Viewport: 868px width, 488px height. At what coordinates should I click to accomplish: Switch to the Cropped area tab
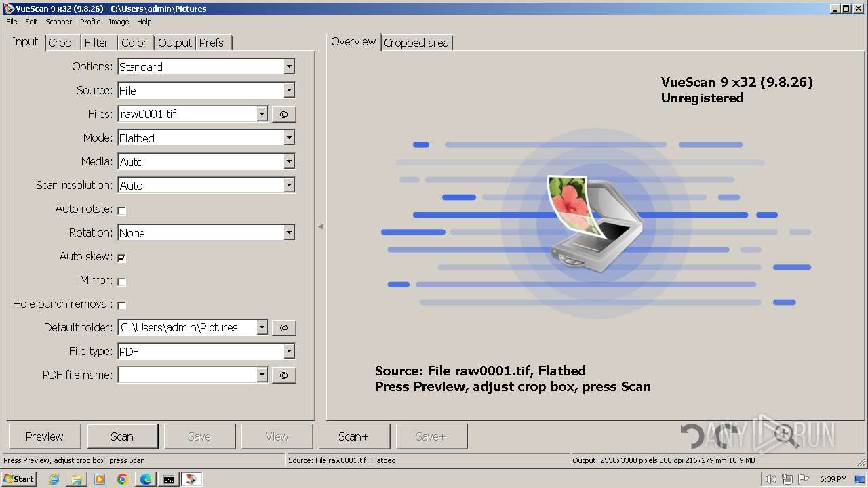pyautogui.click(x=416, y=43)
